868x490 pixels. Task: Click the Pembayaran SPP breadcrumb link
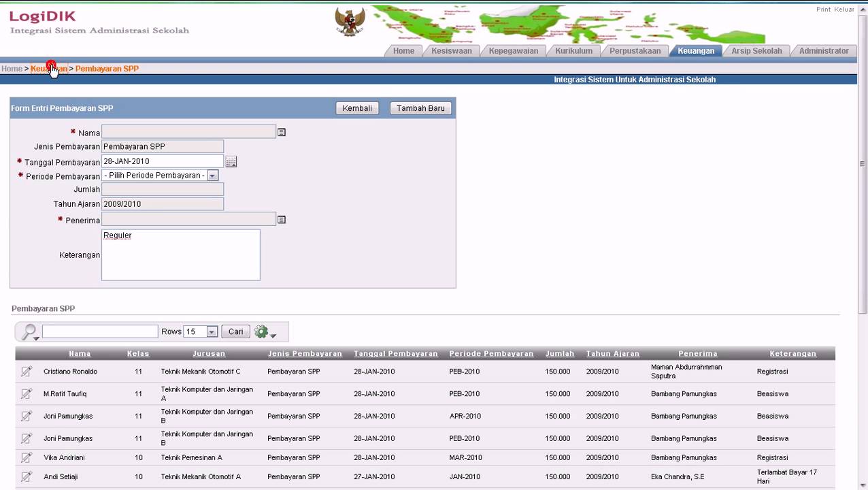[107, 69]
